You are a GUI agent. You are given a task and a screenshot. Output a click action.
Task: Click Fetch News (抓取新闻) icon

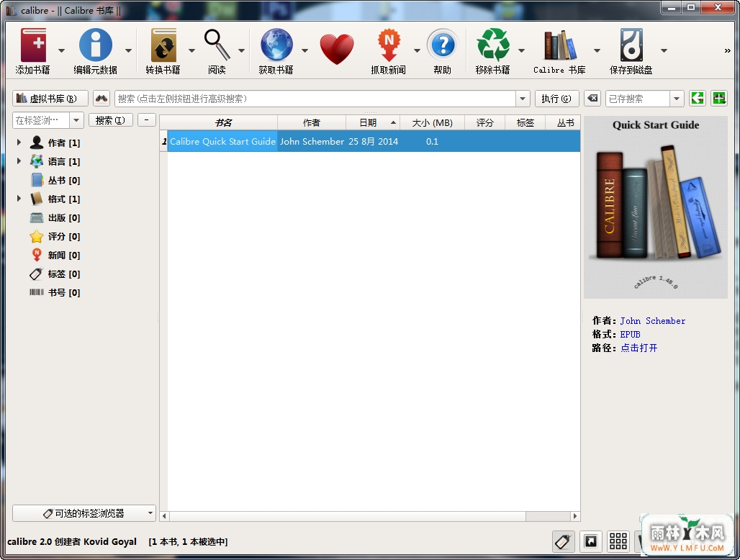[389, 45]
